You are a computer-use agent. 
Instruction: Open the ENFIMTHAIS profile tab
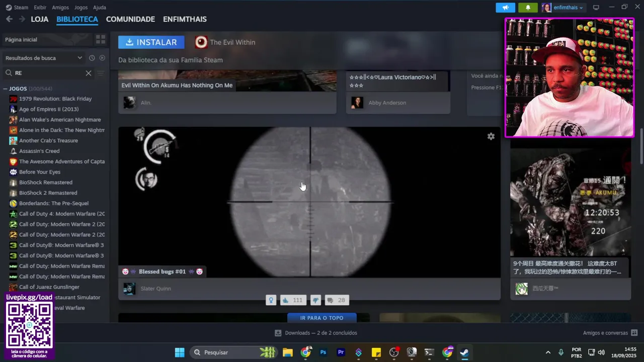tap(185, 19)
